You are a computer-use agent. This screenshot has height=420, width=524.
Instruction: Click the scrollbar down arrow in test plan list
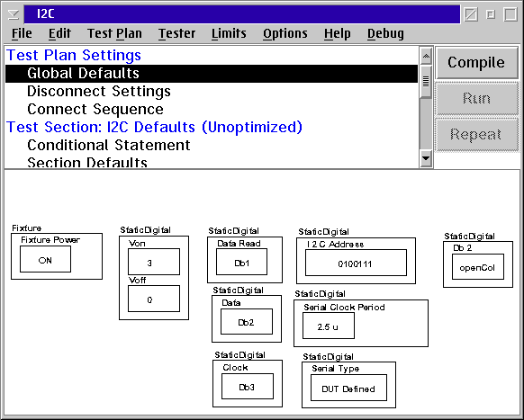pos(426,157)
